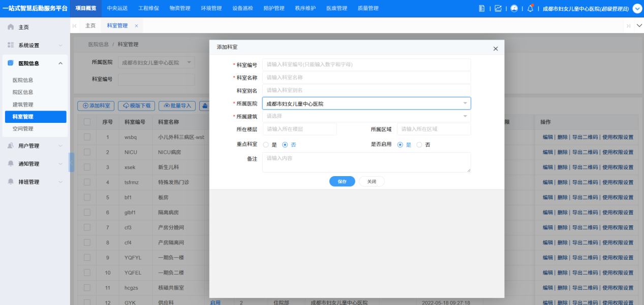This screenshot has height=305, width=644.
Task: Focus the 科室别名 input field
Action: pyautogui.click(x=366, y=90)
